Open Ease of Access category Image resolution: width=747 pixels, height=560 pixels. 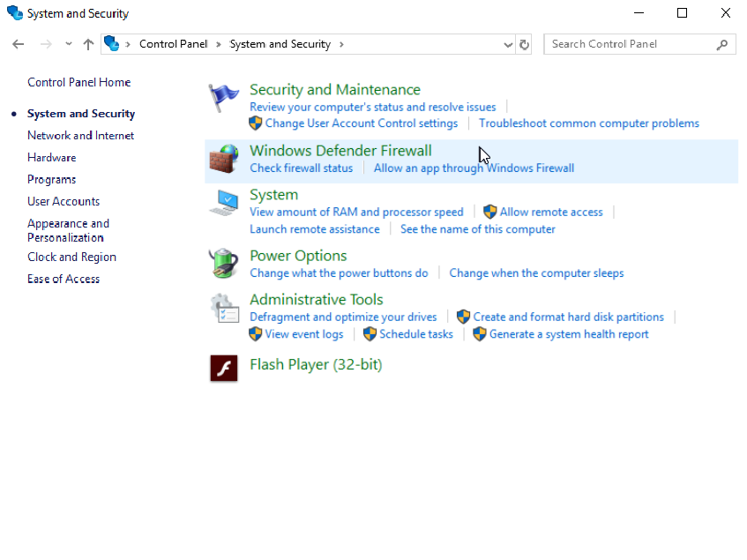[x=63, y=279]
